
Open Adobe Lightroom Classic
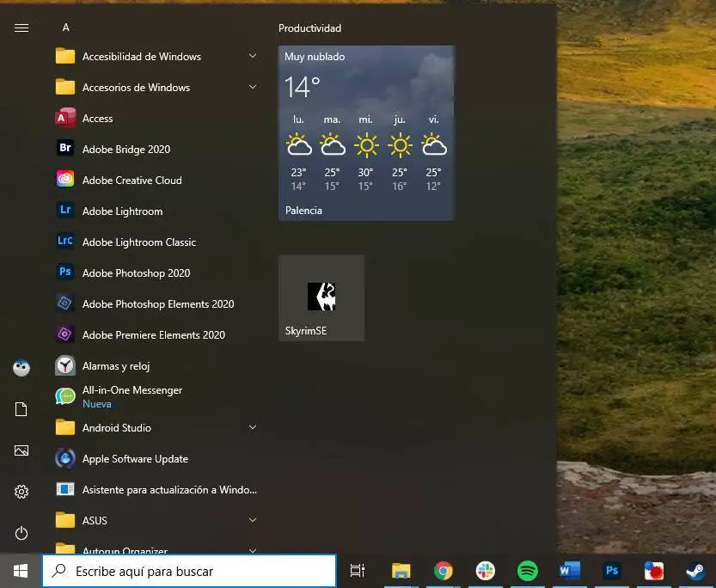coord(138,242)
